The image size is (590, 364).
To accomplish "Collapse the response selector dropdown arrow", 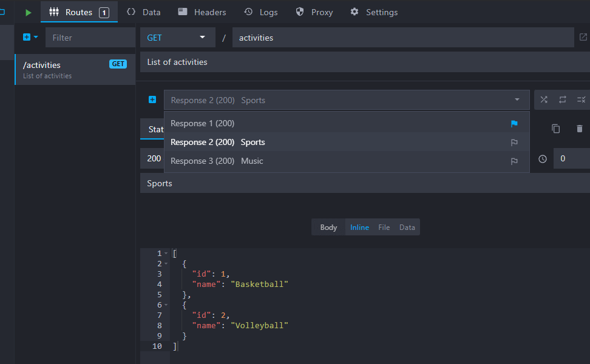I will [517, 100].
